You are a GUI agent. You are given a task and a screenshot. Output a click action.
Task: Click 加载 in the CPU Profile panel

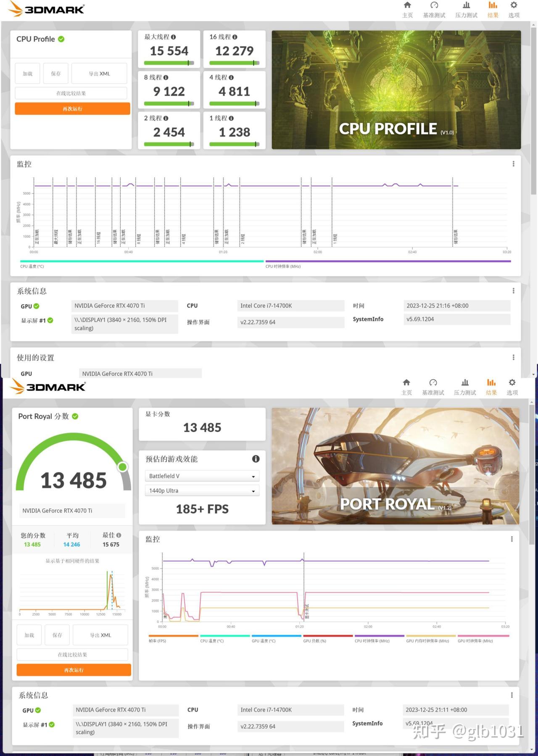click(x=28, y=74)
